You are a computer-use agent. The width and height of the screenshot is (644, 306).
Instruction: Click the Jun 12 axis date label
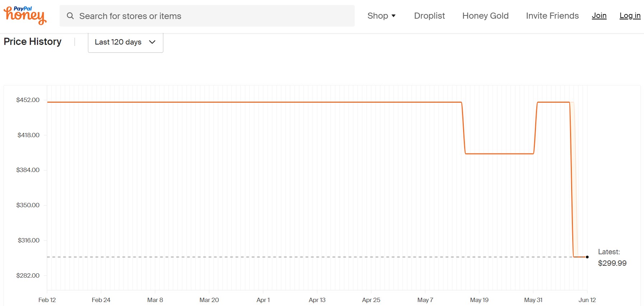tap(587, 300)
